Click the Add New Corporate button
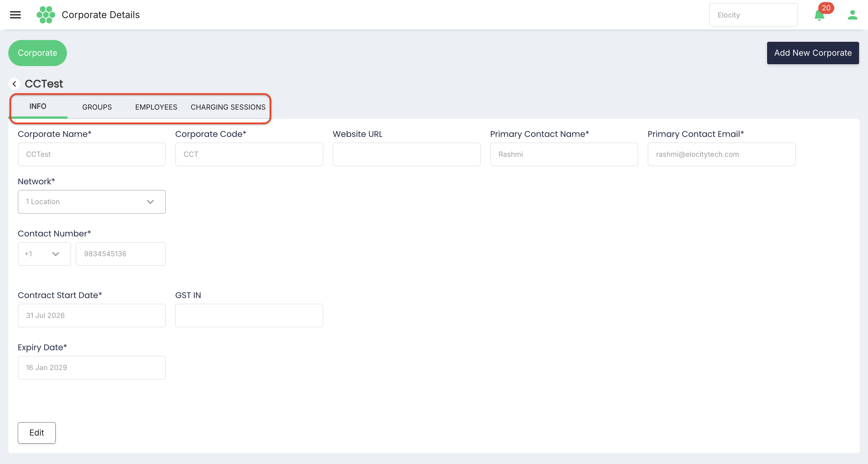Viewport: 868px width, 464px height. point(813,53)
